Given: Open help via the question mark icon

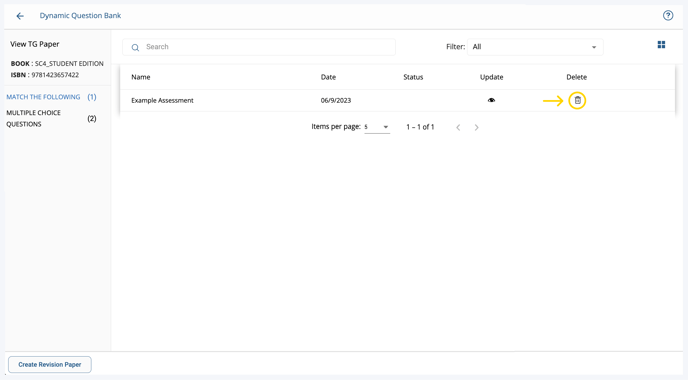Looking at the screenshot, I should point(668,16).
